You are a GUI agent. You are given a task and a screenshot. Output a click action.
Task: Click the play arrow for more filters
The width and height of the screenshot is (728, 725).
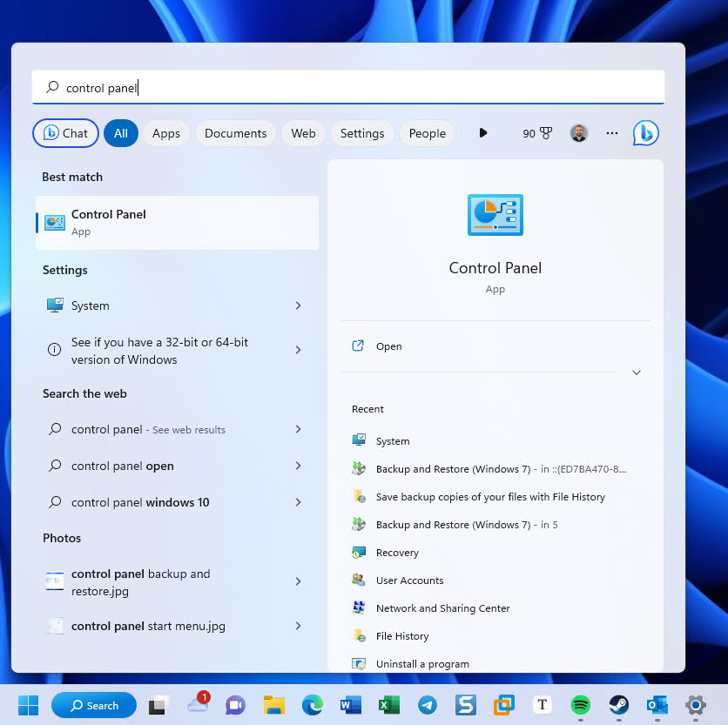point(482,133)
